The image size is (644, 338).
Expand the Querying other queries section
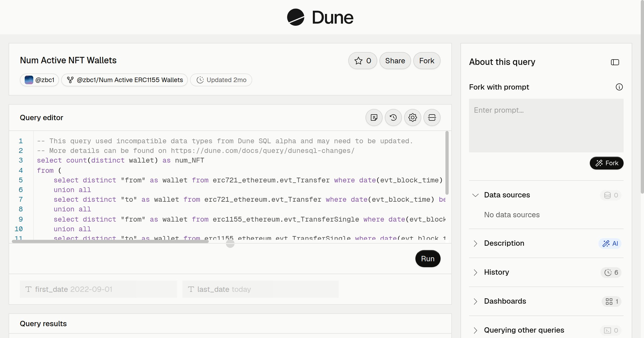(475, 330)
